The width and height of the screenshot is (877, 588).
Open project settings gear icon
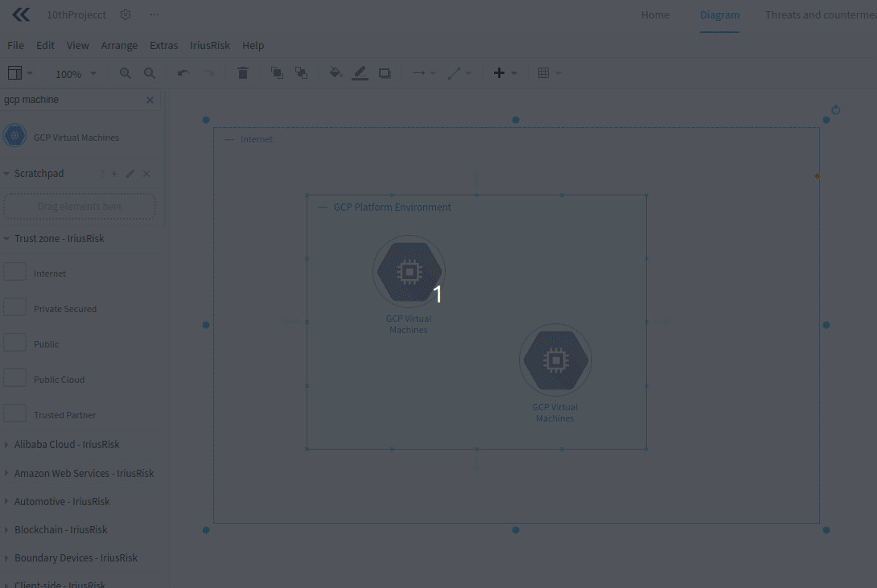pyautogui.click(x=126, y=14)
